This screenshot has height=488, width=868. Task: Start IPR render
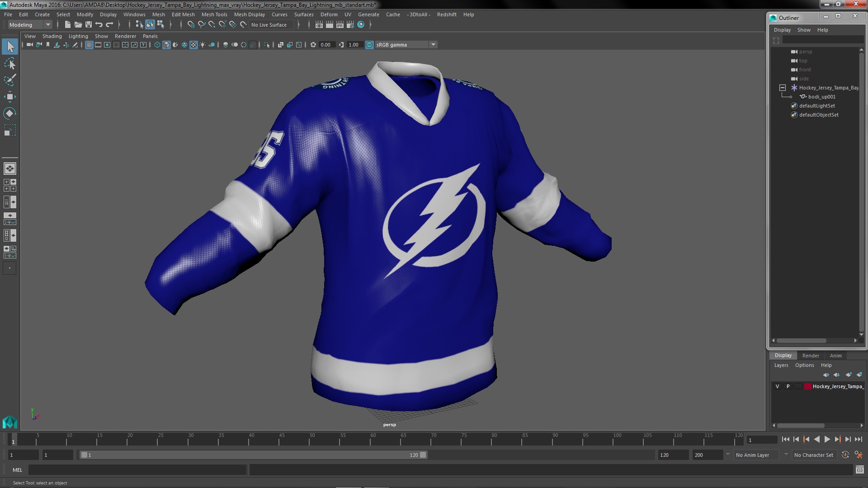click(340, 25)
